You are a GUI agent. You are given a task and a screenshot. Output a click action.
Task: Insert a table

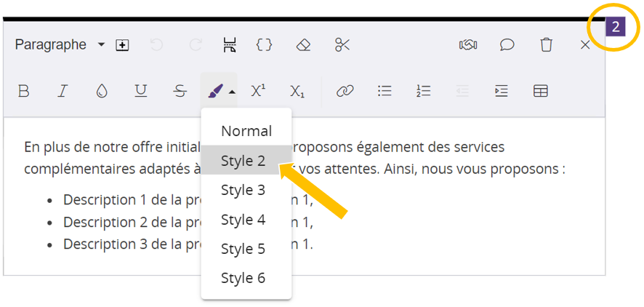(541, 91)
